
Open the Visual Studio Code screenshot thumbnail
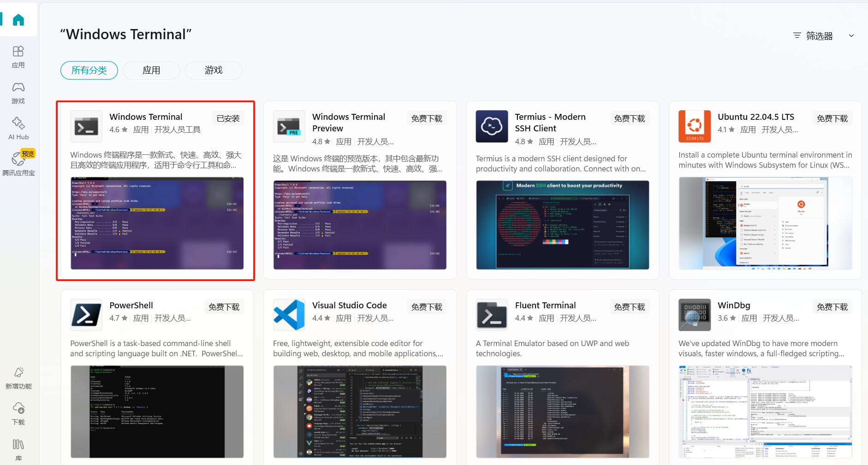[360, 412]
